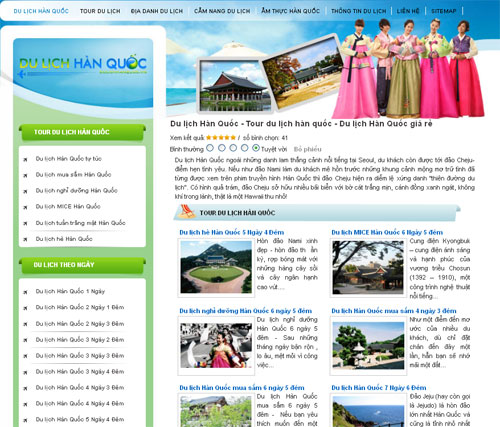
Task: Click airplane bullet beside Du lịch Hàn Quốc 3 Ngày 2 Đêm
Action: tap(25, 341)
